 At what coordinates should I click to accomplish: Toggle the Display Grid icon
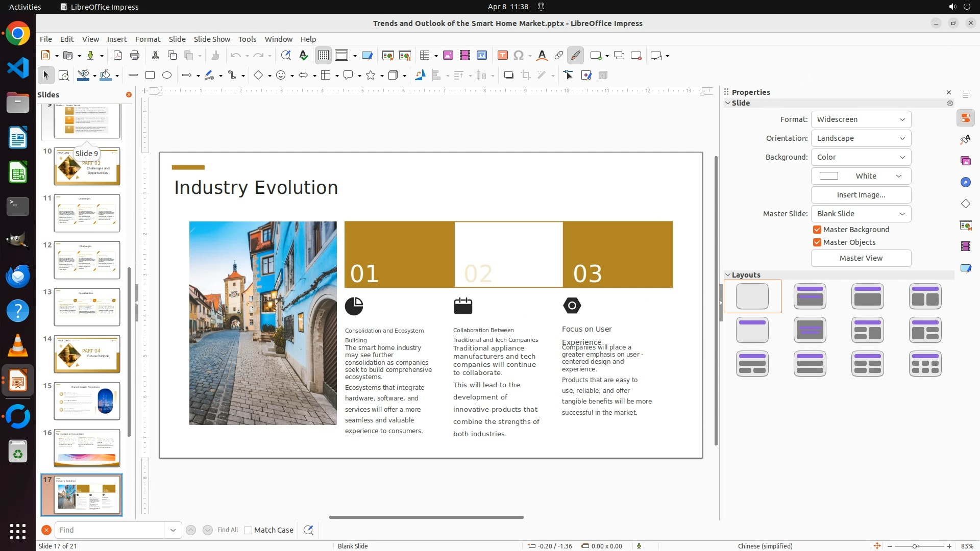pos(324,56)
